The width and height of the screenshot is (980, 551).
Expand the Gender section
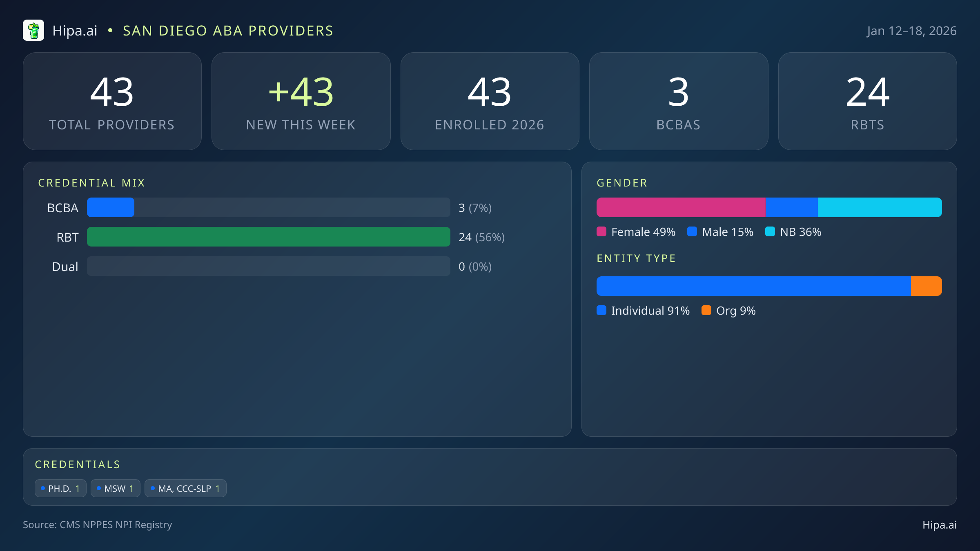[622, 182]
